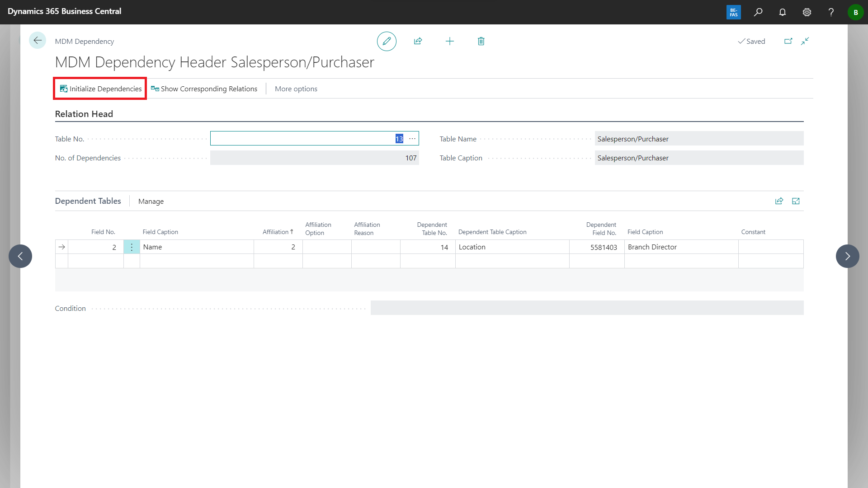Open notifications bell
Image resolution: width=868 pixels, height=488 pixels.
tap(783, 12)
